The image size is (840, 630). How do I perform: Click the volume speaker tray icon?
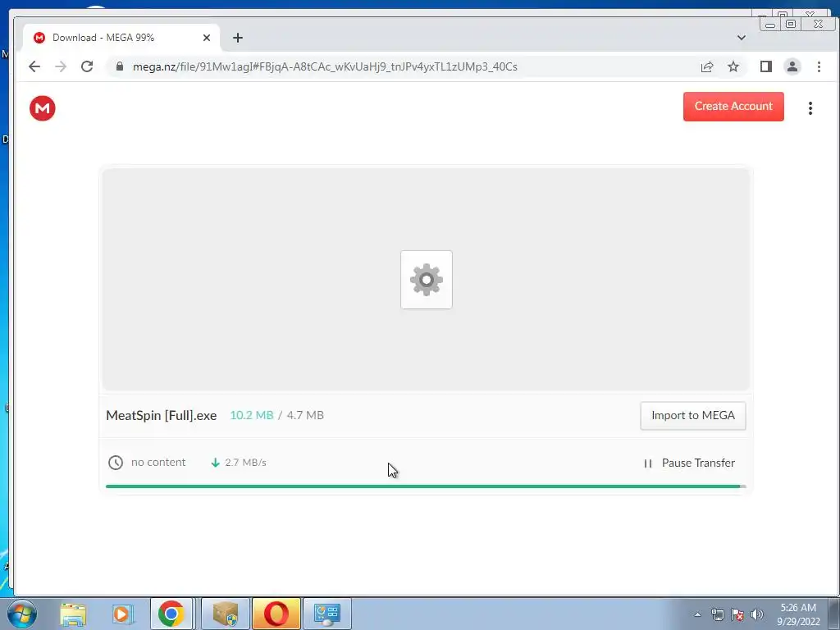click(757, 614)
